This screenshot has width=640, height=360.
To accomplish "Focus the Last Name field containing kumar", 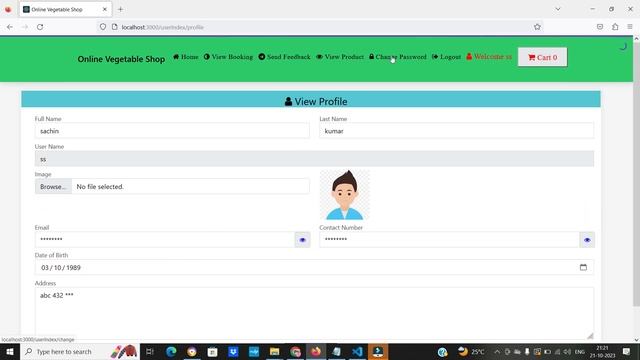I will [457, 131].
